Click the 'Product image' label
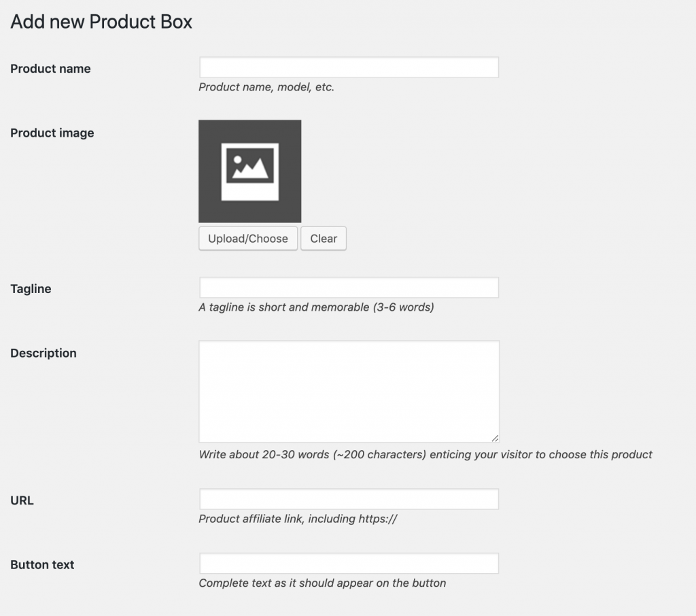Screen dimensions: 696x616 coord(52,133)
